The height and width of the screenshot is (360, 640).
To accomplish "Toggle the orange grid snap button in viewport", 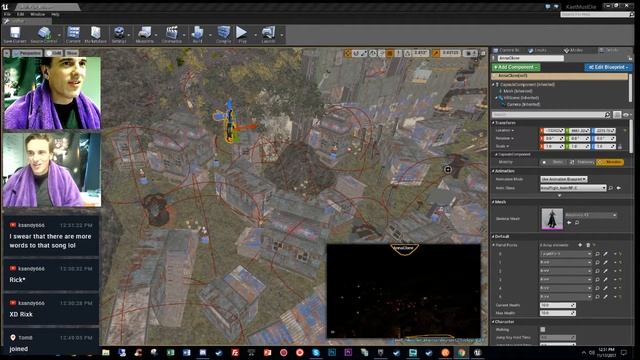I will point(390,53).
